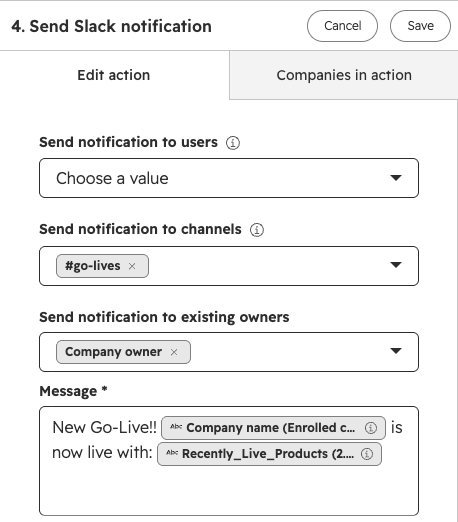Click the Abc type icon on Company name token
Screen dimensions: 458x522
[x=176, y=427]
